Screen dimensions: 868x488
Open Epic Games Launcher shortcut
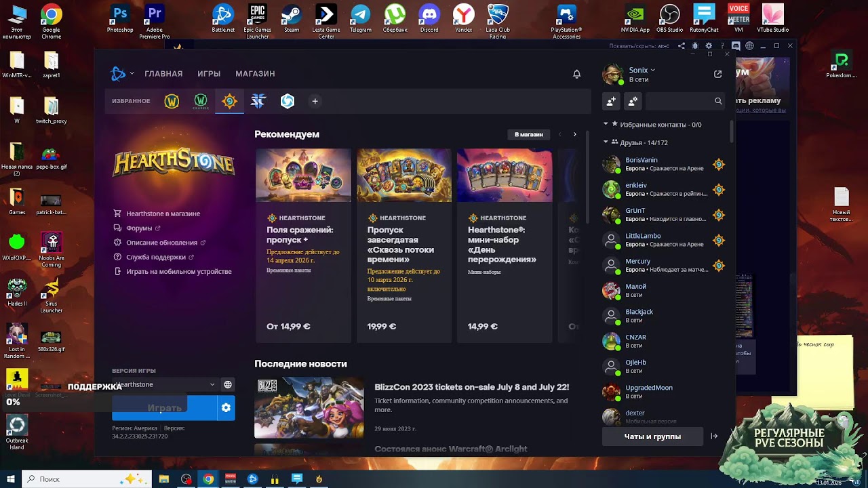257,20
